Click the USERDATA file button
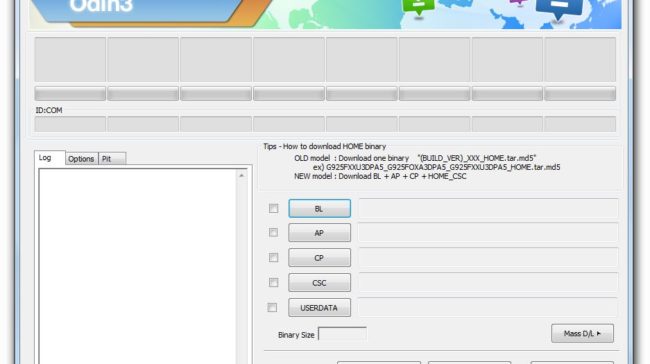This screenshot has height=364, width=650. coord(319,308)
